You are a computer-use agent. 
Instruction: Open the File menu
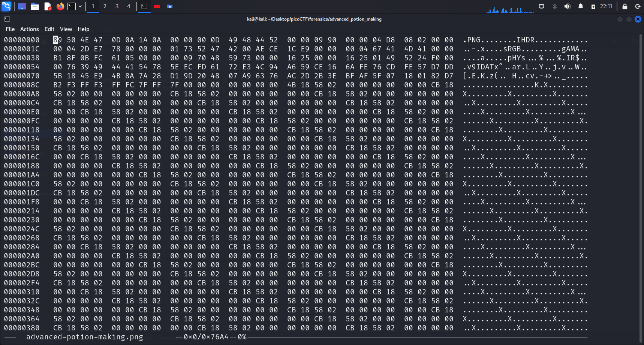coord(10,29)
